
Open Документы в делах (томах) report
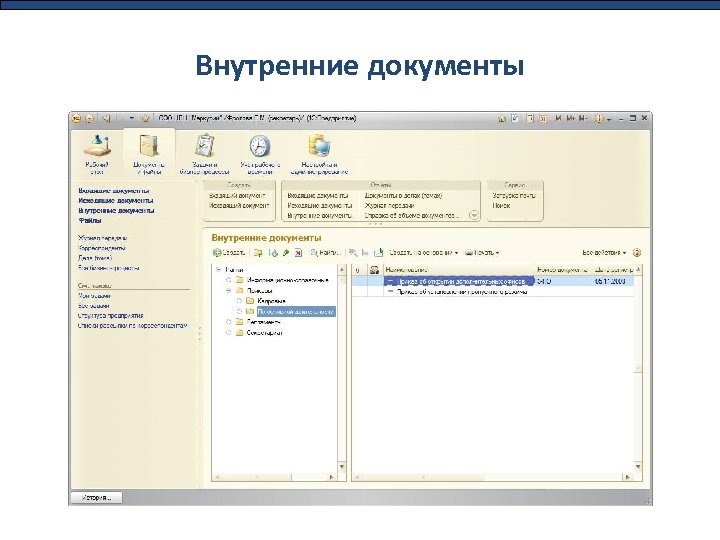coord(403,195)
